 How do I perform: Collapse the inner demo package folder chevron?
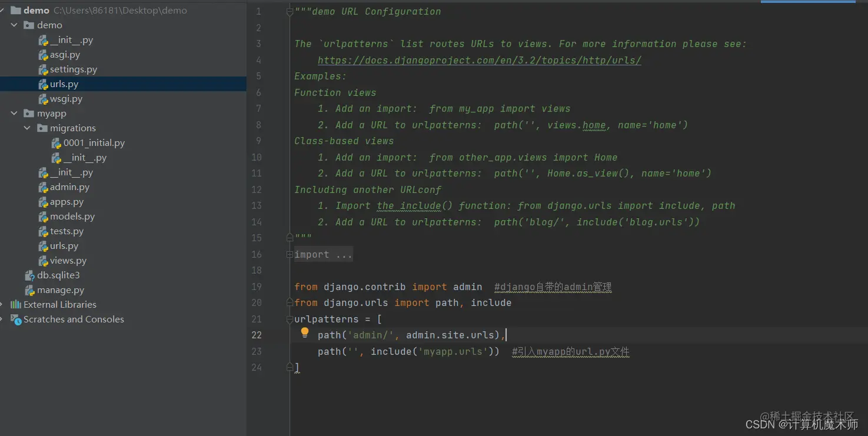coord(14,25)
